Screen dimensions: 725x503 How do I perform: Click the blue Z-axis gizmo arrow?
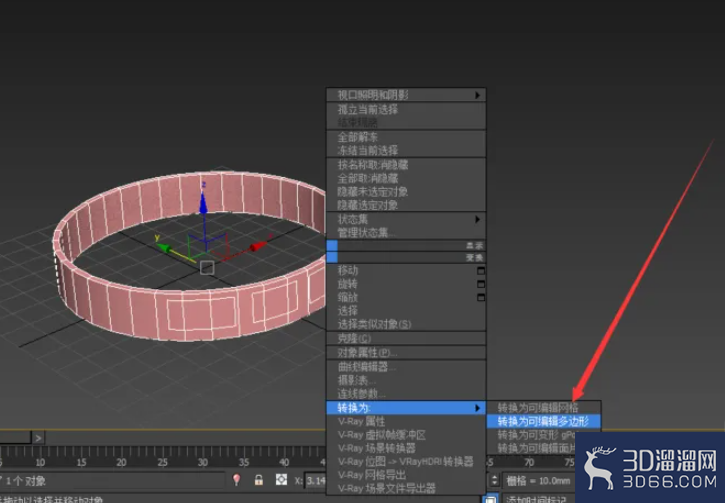click(x=203, y=201)
